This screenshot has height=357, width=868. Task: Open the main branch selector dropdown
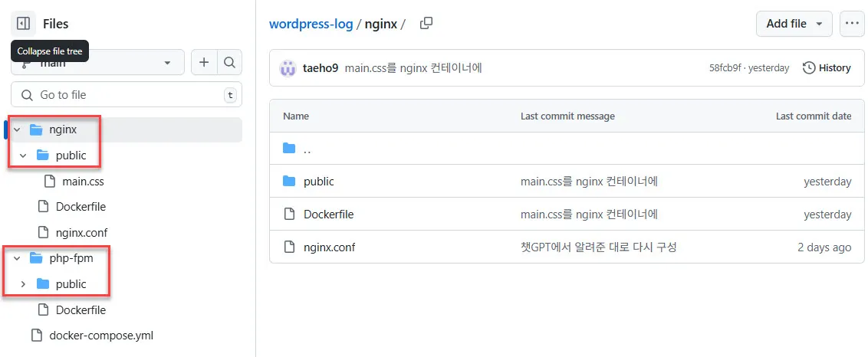pos(98,63)
